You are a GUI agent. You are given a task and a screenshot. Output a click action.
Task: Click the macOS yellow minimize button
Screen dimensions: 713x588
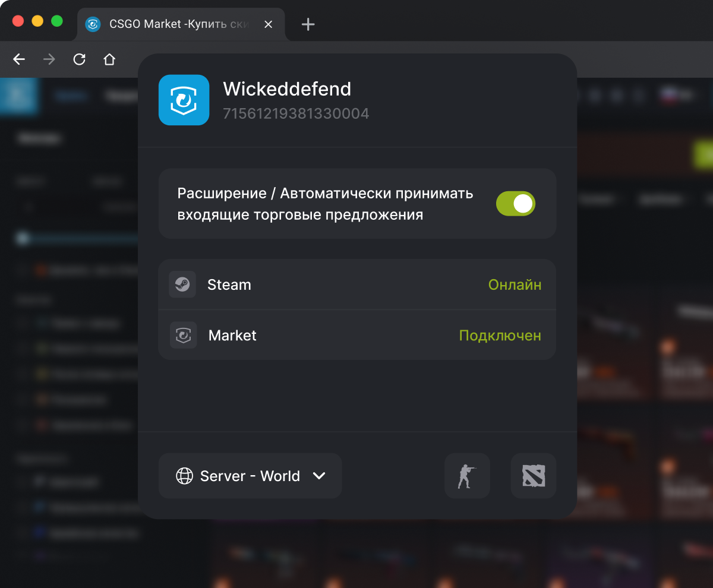[37, 21]
